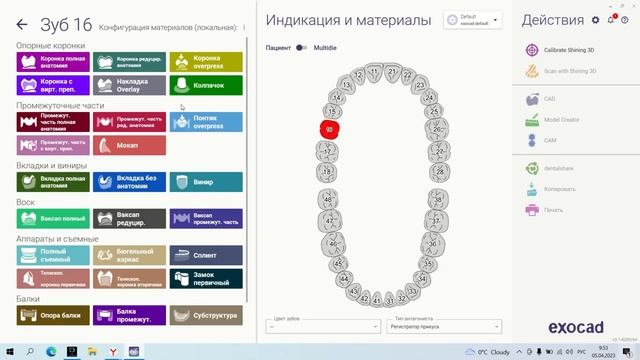Viewport: 640px width, 360px height.
Task: Choose Коронка overpress
Action: (x=206, y=62)
